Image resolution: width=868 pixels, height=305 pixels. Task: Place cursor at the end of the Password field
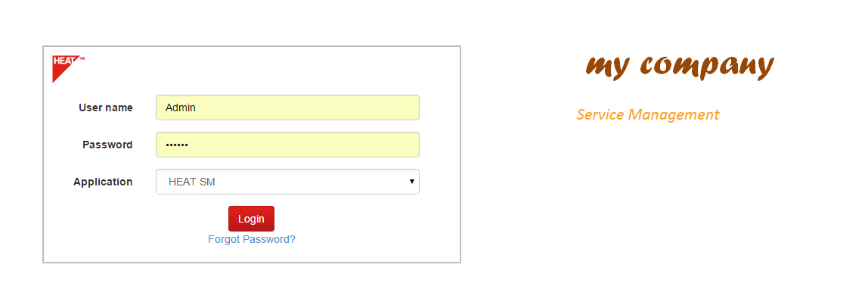pyautogui.click(x=408, y=145)
